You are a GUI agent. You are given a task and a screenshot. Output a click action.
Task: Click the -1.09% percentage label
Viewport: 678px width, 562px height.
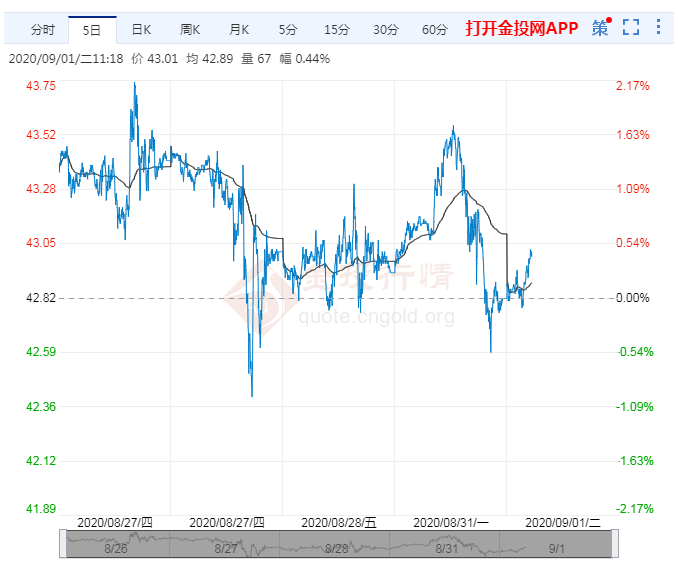coord(634,407)
